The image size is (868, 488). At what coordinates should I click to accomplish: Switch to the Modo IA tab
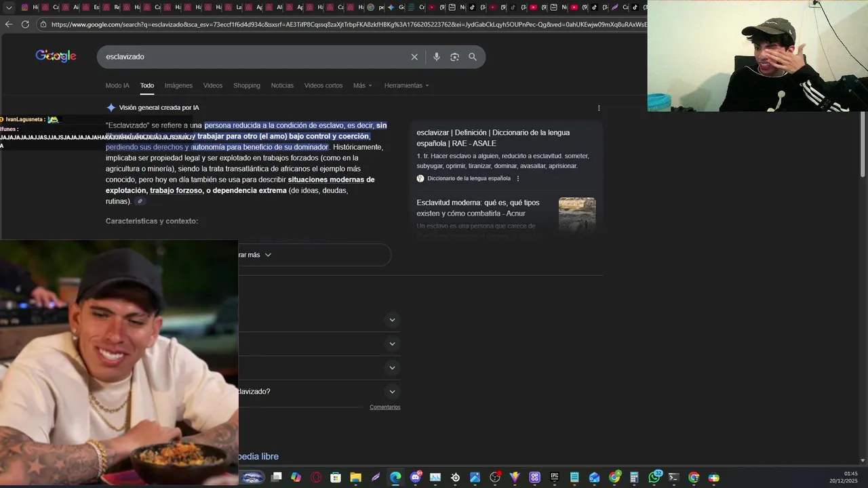point(117,85)
